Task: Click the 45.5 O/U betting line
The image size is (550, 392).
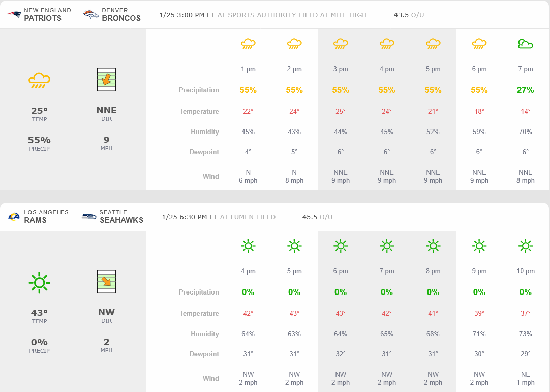Action: point(317,217)
